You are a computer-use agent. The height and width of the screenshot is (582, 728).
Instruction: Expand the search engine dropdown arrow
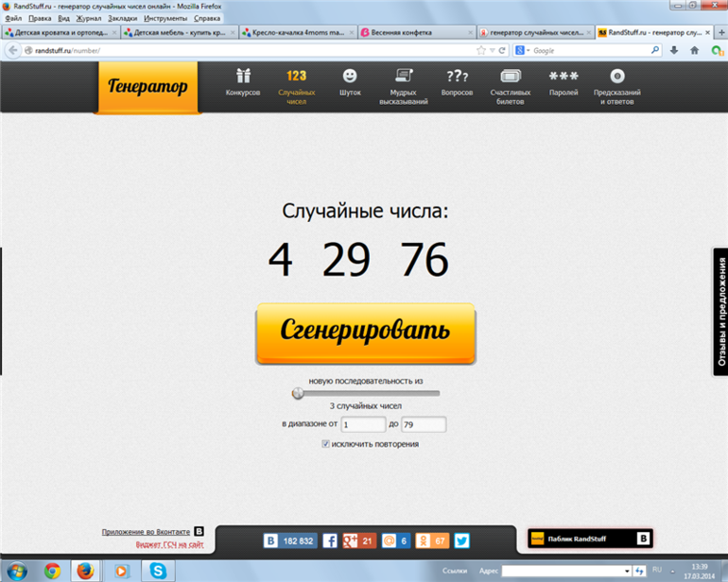(528, 51)
